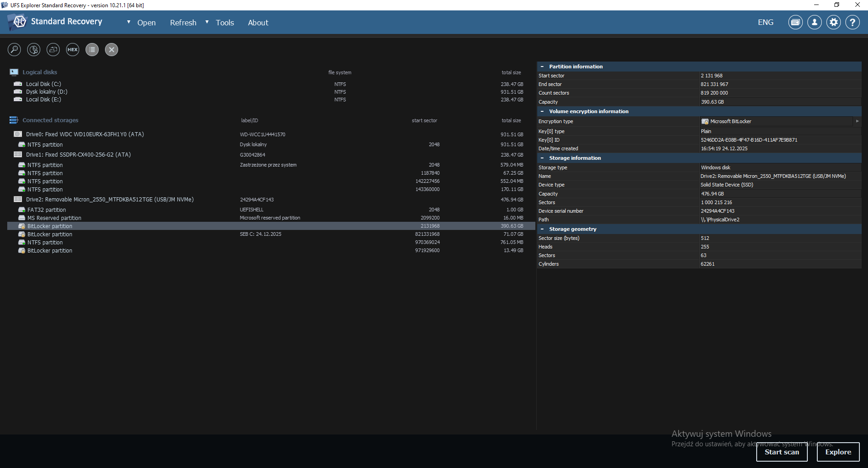868x468 pixels.
Task: Open the HEX viewer tool
Action: 73,50
